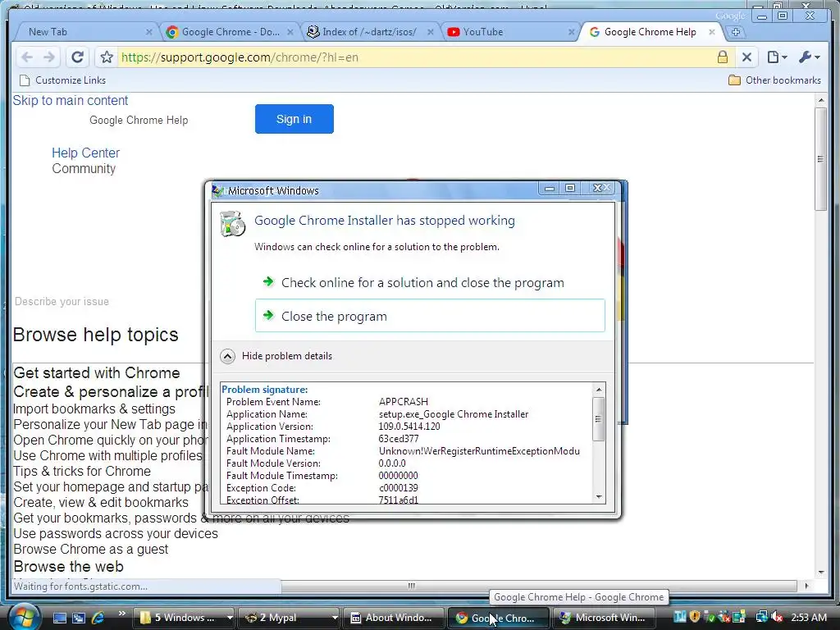Screen dimensions: 840x630
Task: Expand quick launch overflow chevron
Action: 122,614
